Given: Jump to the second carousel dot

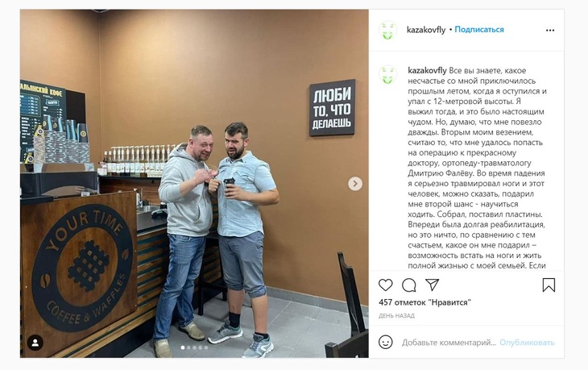Looking at the screenshot, I should 188,348.
